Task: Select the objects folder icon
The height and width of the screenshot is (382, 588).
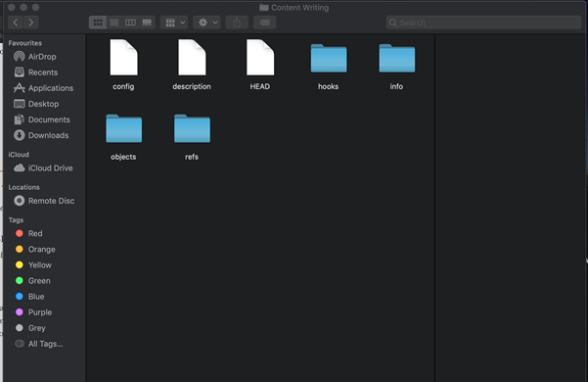Action: [x=123, y=128]
